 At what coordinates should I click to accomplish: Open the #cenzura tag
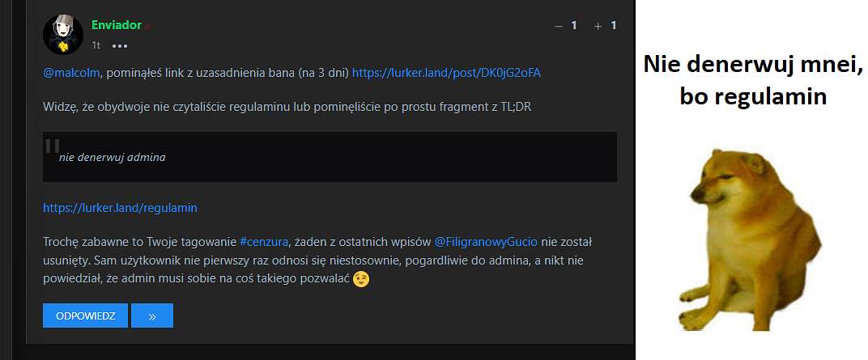coord(264,242)
